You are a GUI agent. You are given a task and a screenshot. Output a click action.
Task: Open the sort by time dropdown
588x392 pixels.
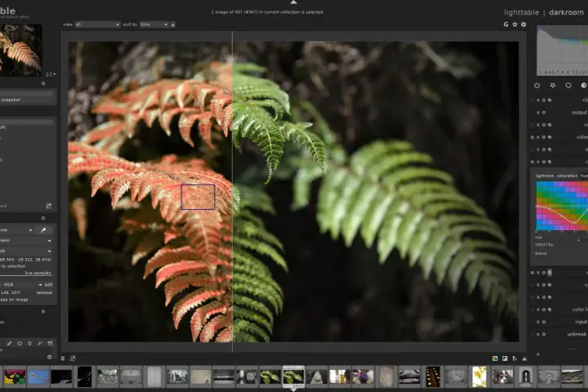pos(154,24)
